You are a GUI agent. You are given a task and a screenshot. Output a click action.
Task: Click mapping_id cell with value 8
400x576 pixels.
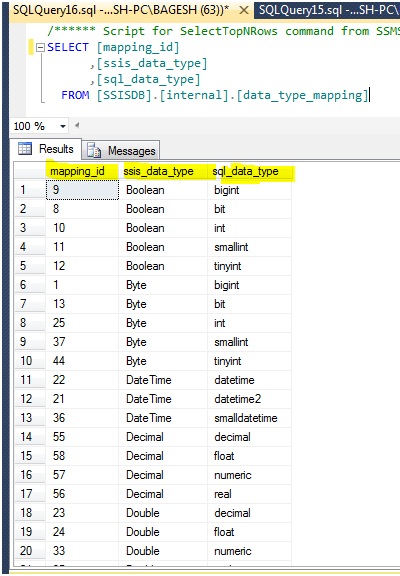tap(82, 209)
